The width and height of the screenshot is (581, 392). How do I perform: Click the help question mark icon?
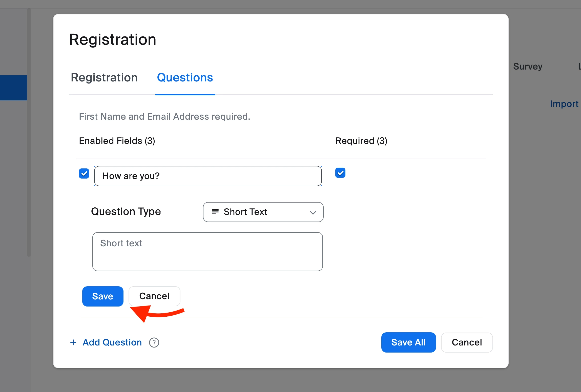(x=154, y=342)
